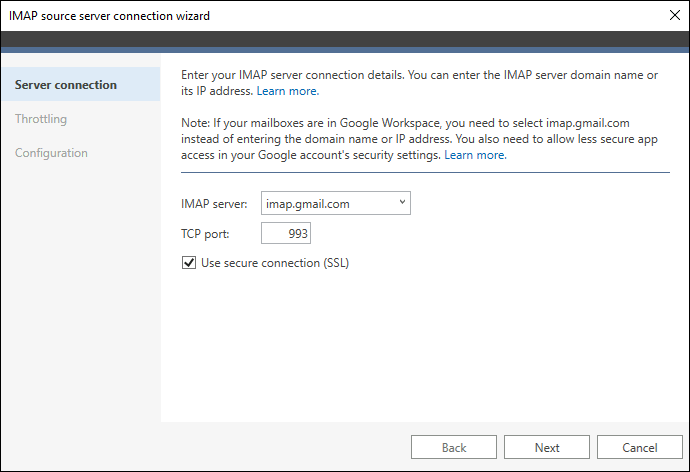The width and height of the screenshot is (690, 472).
Task: Select the Server connection step
Action: (x=81, y=84)
